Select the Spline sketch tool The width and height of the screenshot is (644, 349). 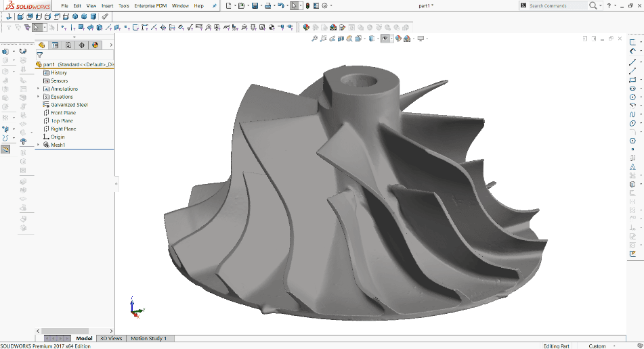[x=632, y=114]
